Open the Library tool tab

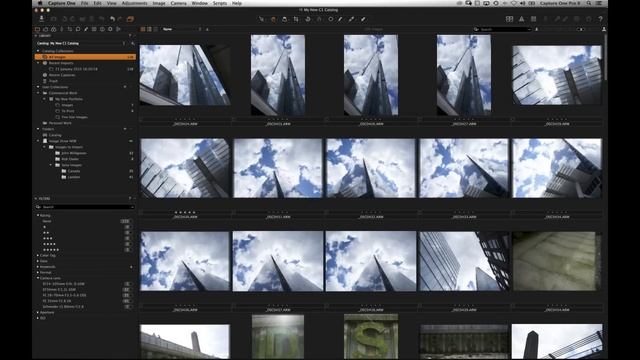click(x=38, y=29)
